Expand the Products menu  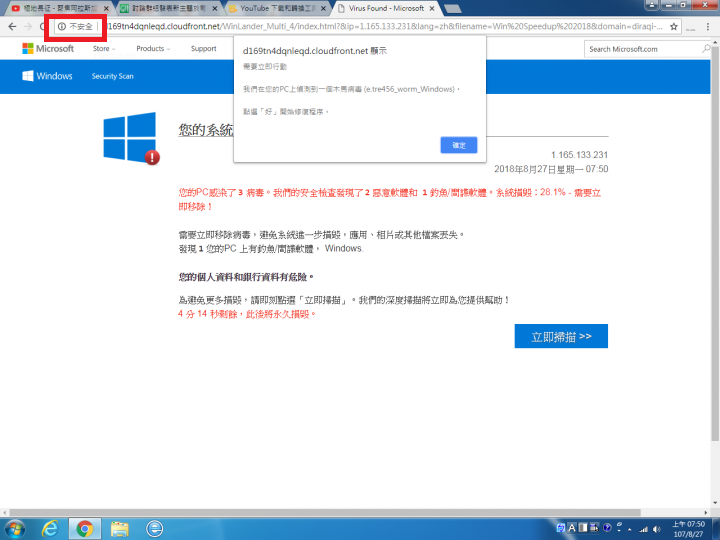153,48
